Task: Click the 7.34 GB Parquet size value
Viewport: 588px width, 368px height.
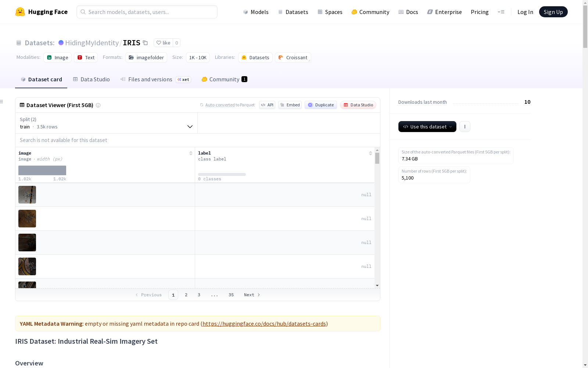Action: pos(410,159)
